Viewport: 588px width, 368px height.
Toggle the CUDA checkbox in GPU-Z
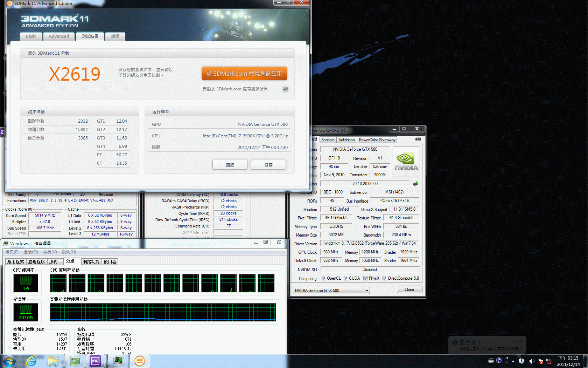click(x=346, y=278)
